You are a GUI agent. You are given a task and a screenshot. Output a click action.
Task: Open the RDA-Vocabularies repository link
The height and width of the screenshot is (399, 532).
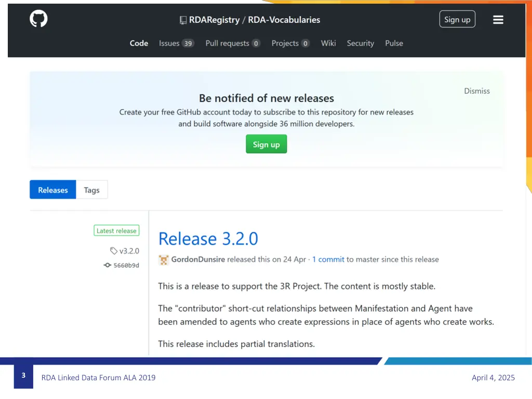pyautogui.click(x=284, y=20)
